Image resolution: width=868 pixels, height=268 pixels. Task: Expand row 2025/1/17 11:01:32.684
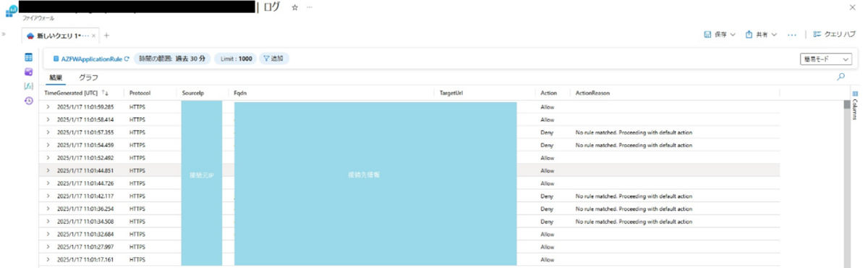point(48,234)
